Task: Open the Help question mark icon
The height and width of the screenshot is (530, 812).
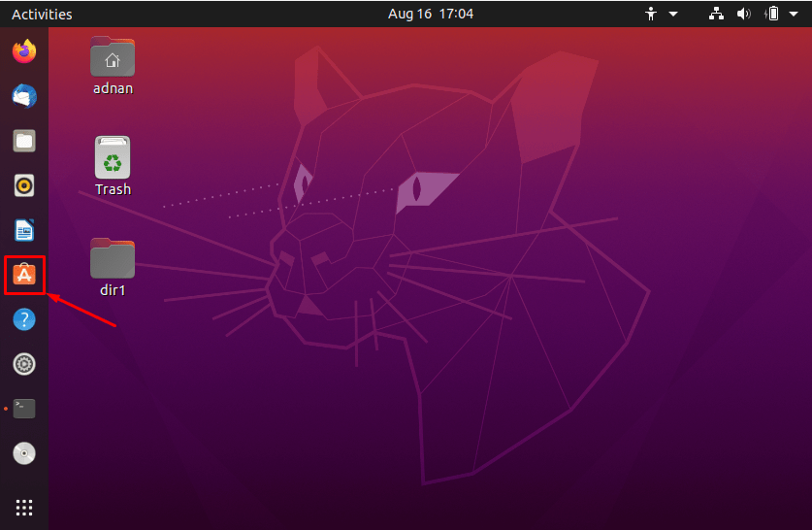Action: (24, 319)
